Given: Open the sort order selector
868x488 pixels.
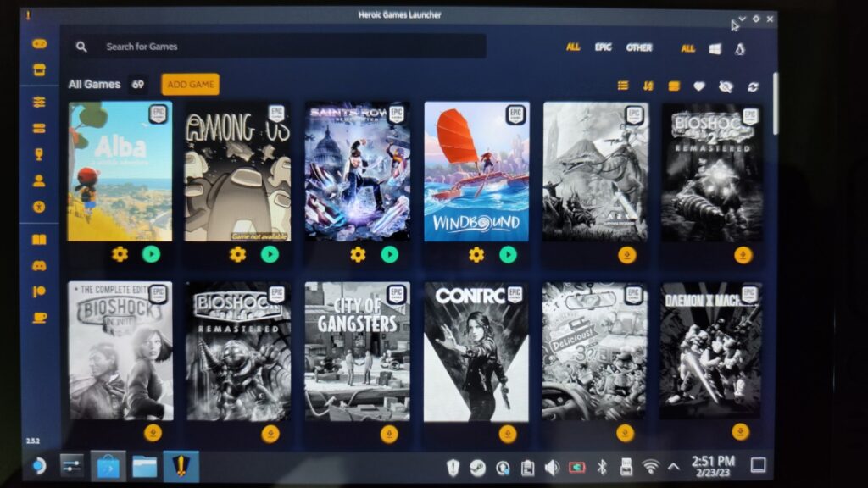Looking at the screenshot, I should point(648,86).
